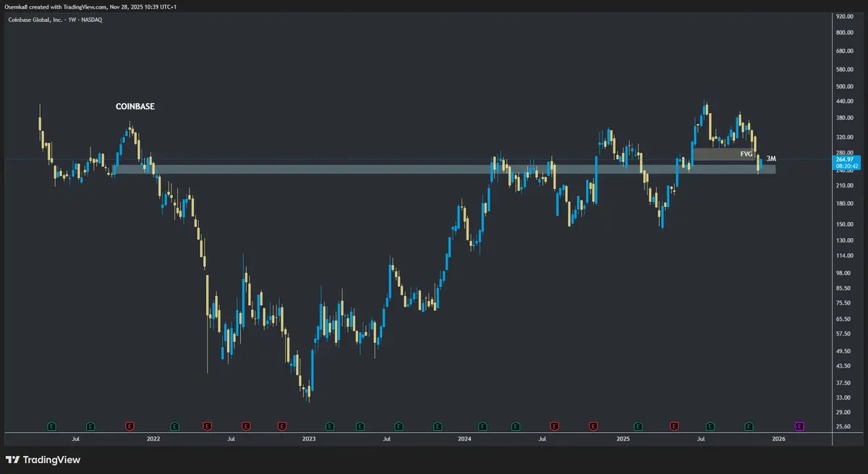Click the 85.50 price axis label

(x=844, y=288)
